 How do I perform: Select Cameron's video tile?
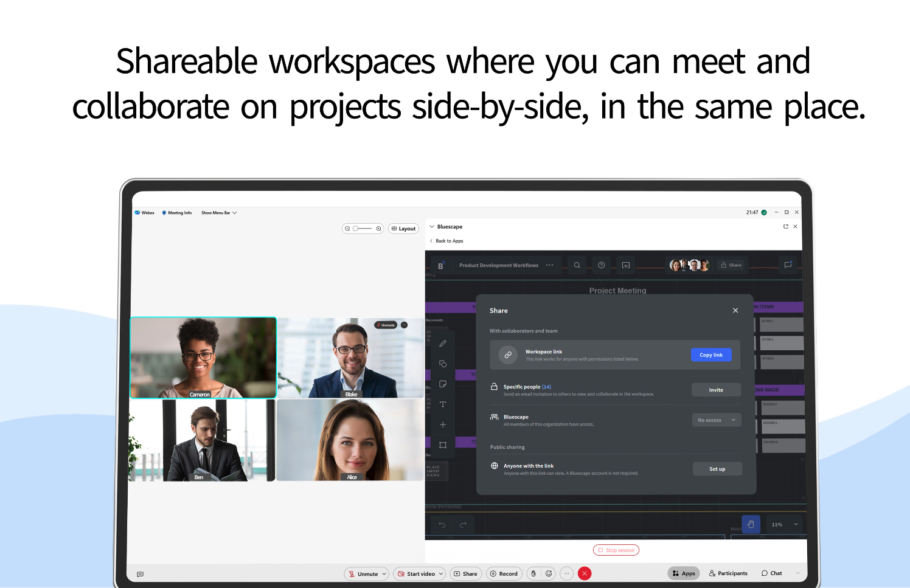203,358
